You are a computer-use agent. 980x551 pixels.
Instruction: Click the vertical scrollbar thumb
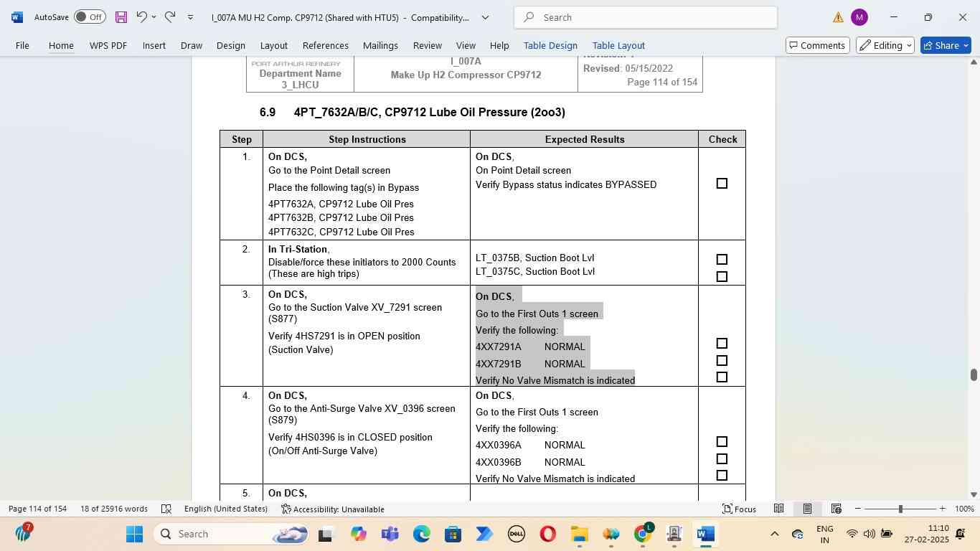(974, 375)
